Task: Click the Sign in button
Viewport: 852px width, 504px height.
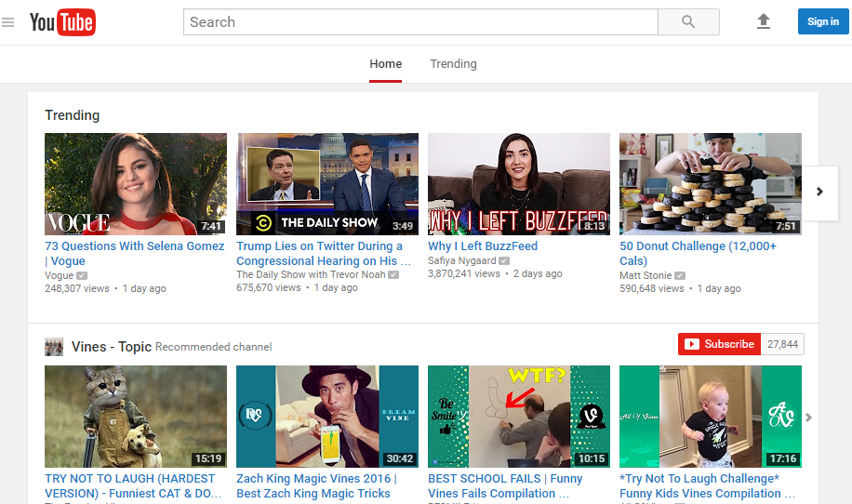Action: [x=822, y=21]
